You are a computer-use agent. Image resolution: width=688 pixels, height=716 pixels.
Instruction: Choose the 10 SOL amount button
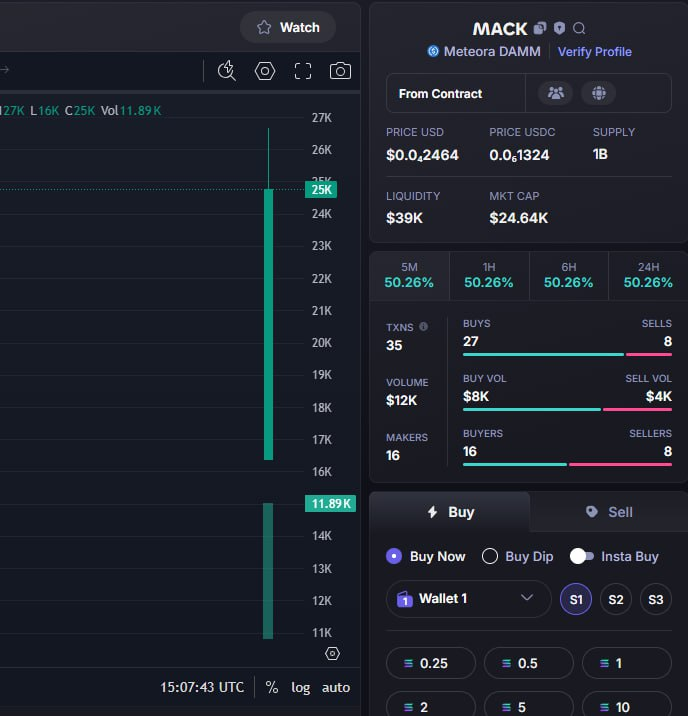click(x=627, y=706)
